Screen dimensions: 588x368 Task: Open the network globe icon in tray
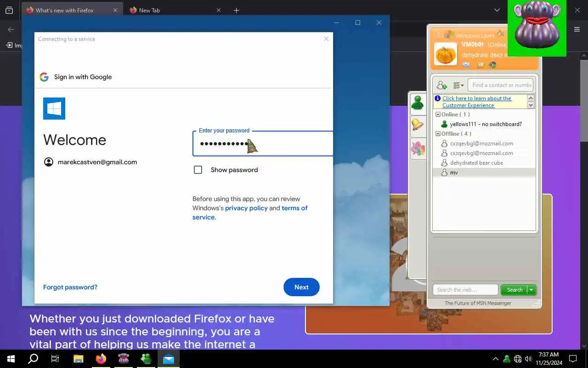click(x=518, y=359)
